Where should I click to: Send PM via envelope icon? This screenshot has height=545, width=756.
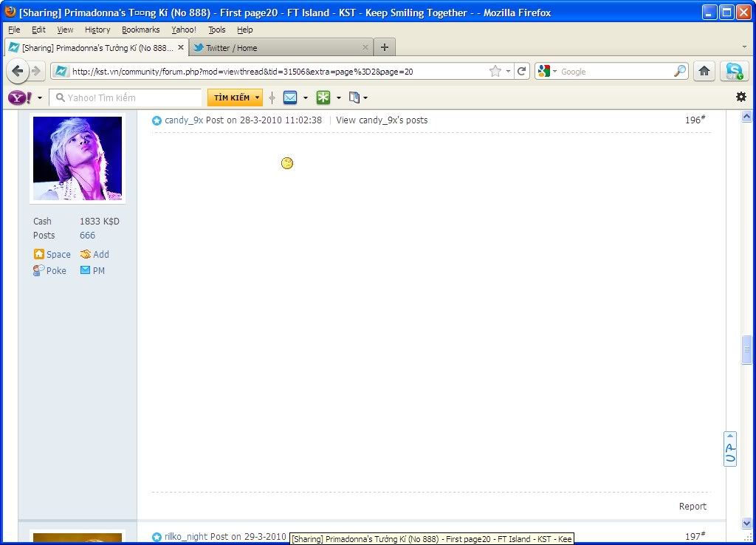[x=86, y=270]
